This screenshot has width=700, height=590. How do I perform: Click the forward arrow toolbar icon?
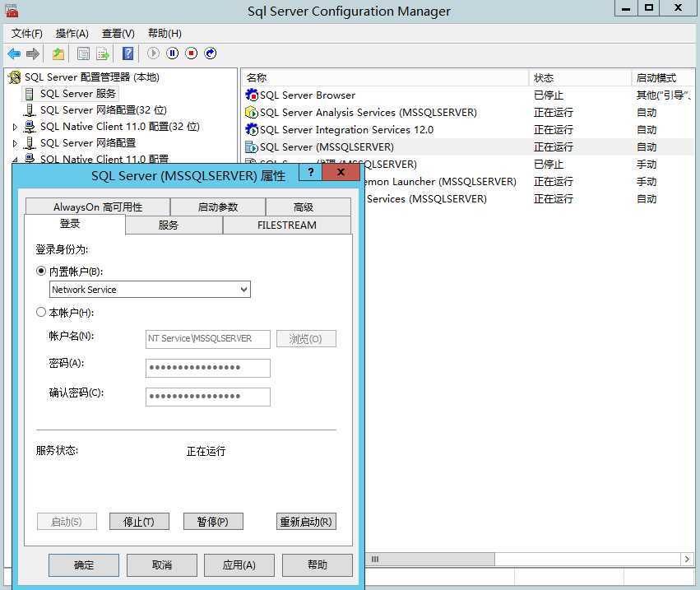click(33, 53)
